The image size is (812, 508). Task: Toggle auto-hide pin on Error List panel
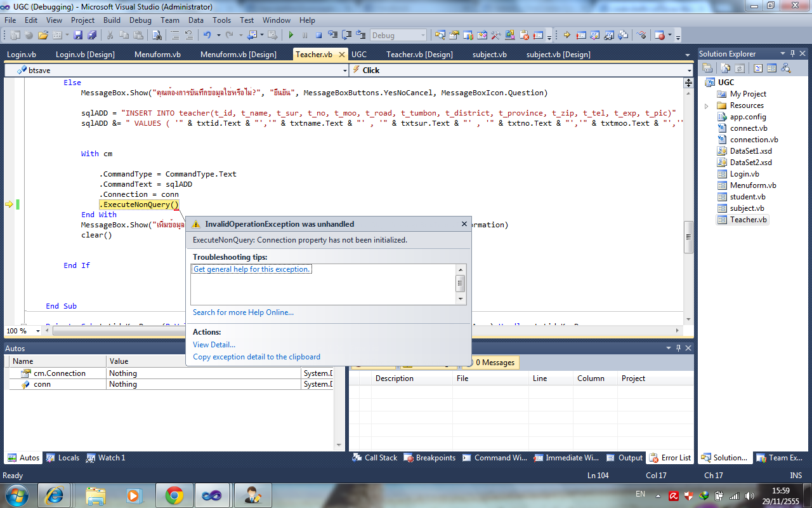pos(678,348)
